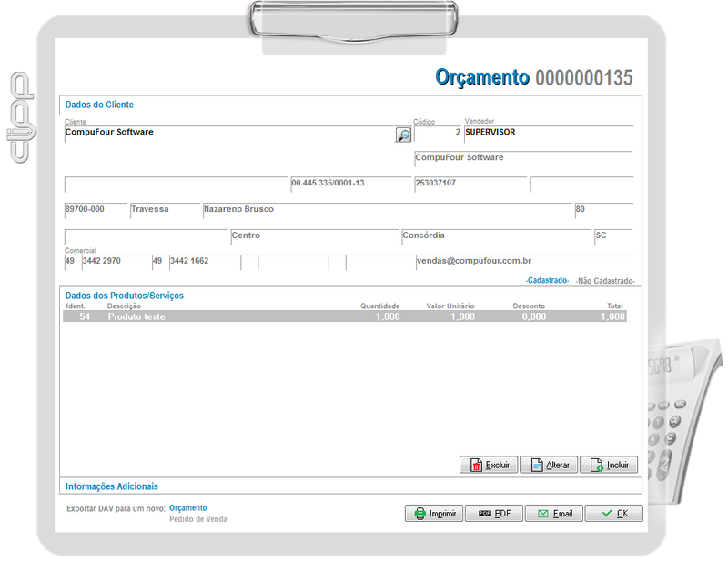
Task: Click the magnifier search icon beside Cliente
Action: coord(402,135)
